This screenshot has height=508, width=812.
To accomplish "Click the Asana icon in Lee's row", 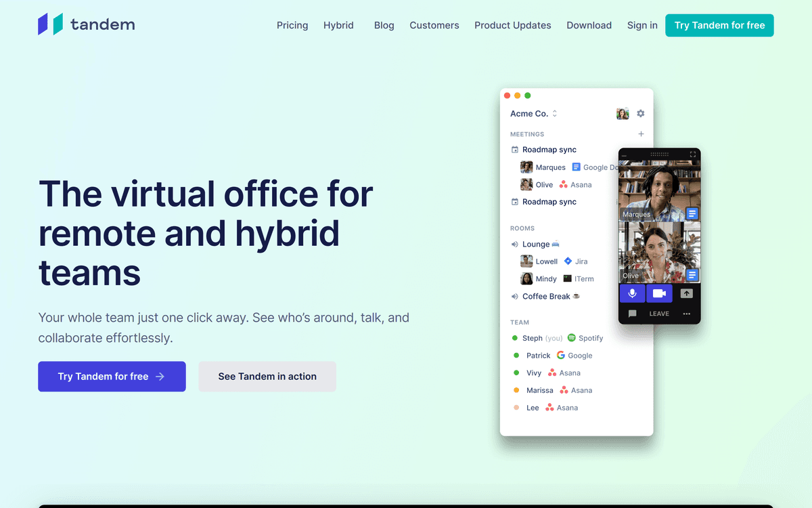I will pyautogui.click(x=549, y=408).
